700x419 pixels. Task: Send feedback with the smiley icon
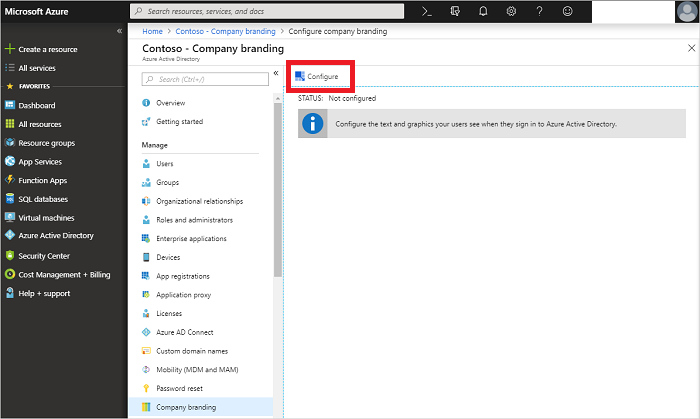(x=567, y=12)
